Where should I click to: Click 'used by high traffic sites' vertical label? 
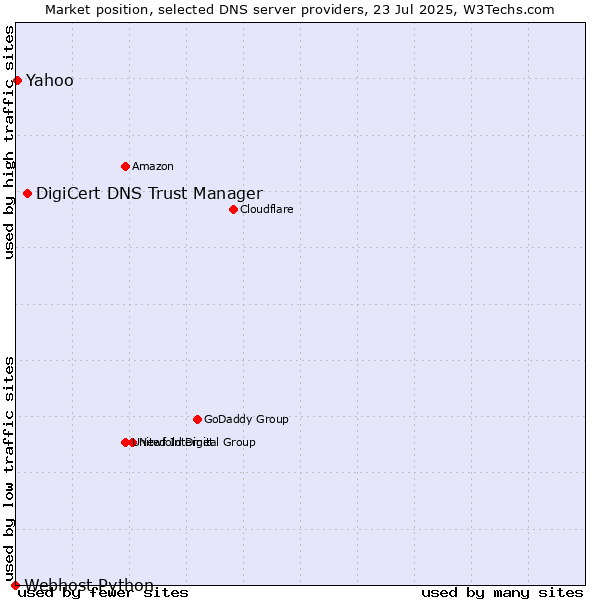(9, 143)
